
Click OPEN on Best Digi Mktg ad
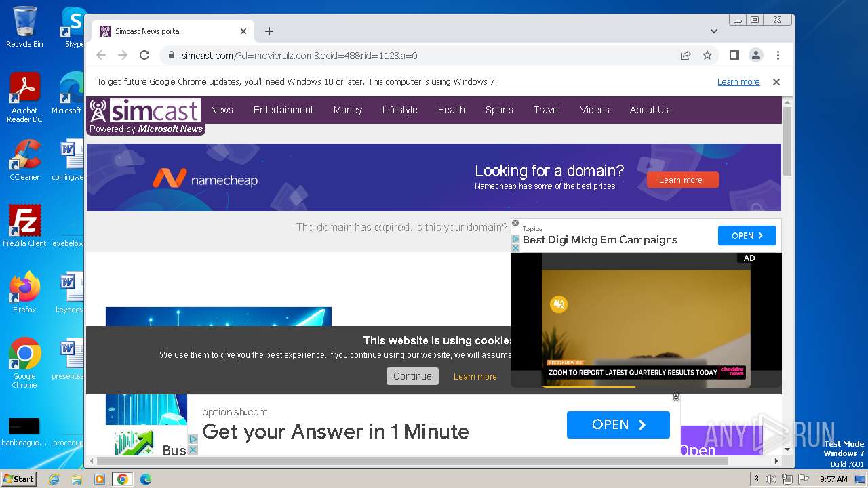[747, 236]
